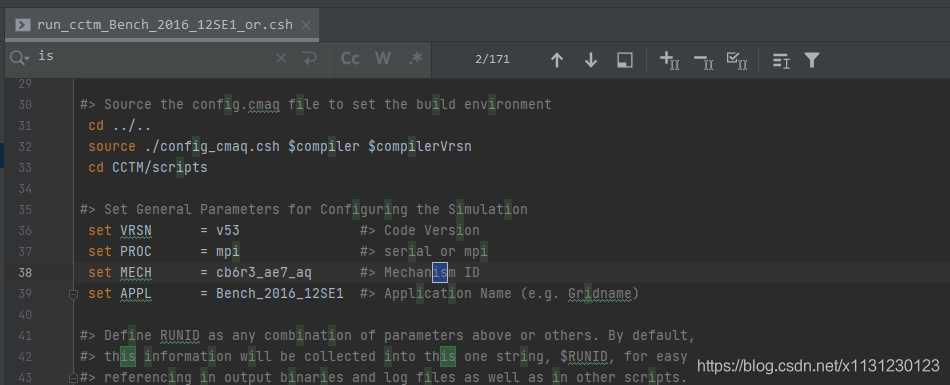
Task: Open search history dropdown magnifier icon
Action: (x=19, y=58)
